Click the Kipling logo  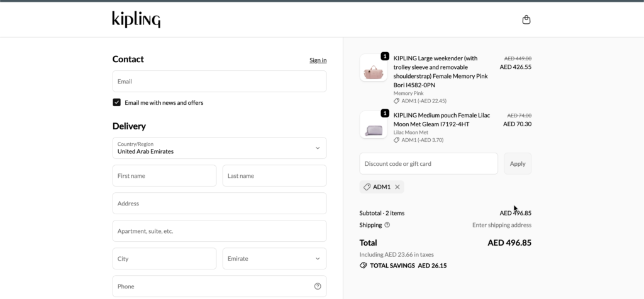(x=136, y=19)
